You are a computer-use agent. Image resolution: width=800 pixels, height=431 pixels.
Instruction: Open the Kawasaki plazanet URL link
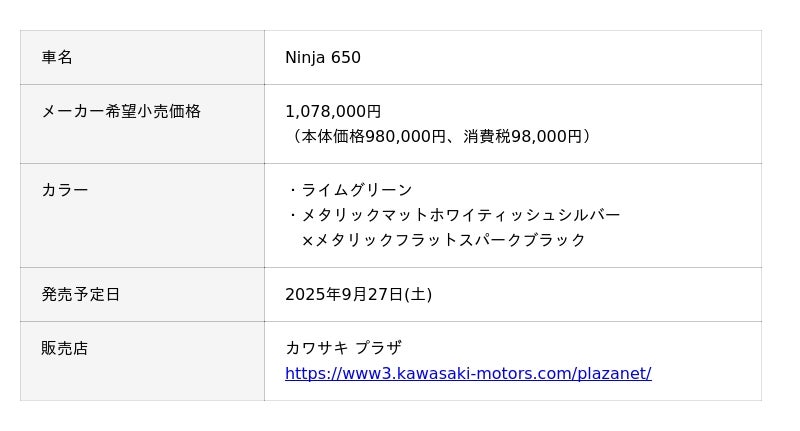point(468,374)
